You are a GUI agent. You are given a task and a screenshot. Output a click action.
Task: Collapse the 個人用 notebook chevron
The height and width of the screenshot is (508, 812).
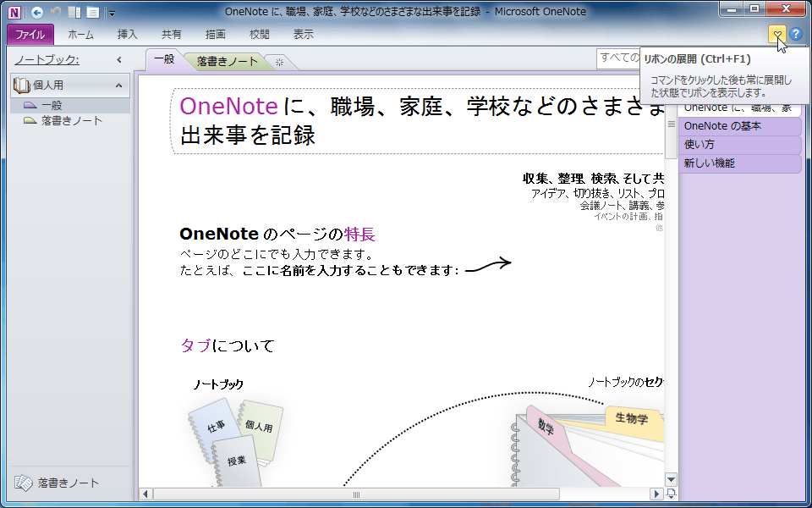119,85
